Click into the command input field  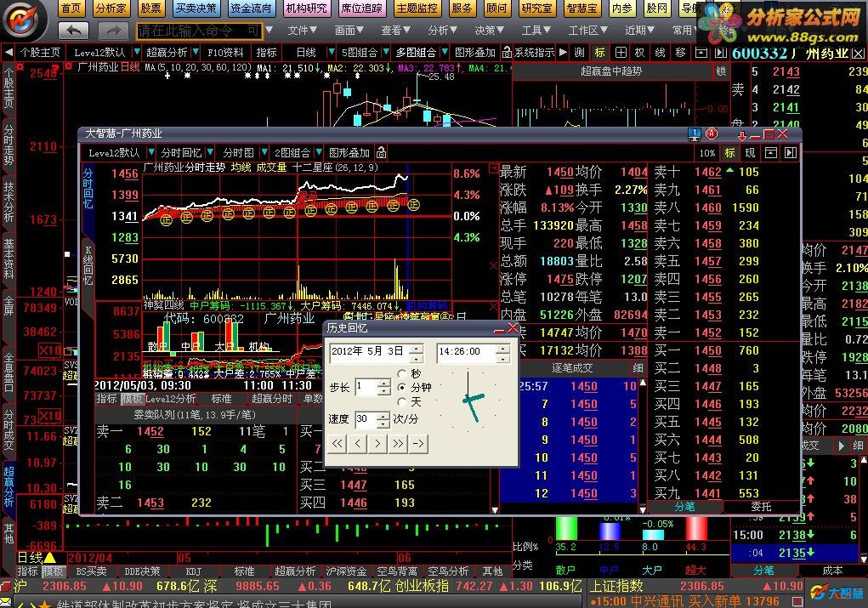click(200, 31)
